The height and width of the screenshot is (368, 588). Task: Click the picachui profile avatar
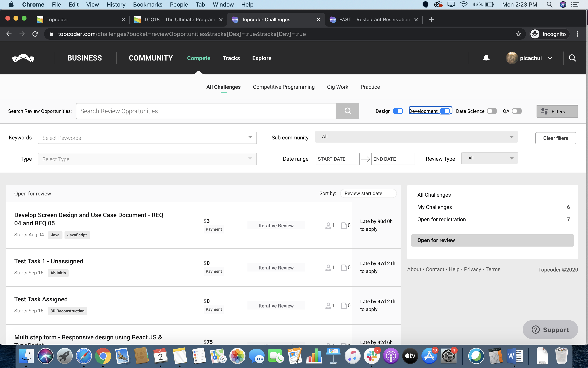tap(512, 58)
